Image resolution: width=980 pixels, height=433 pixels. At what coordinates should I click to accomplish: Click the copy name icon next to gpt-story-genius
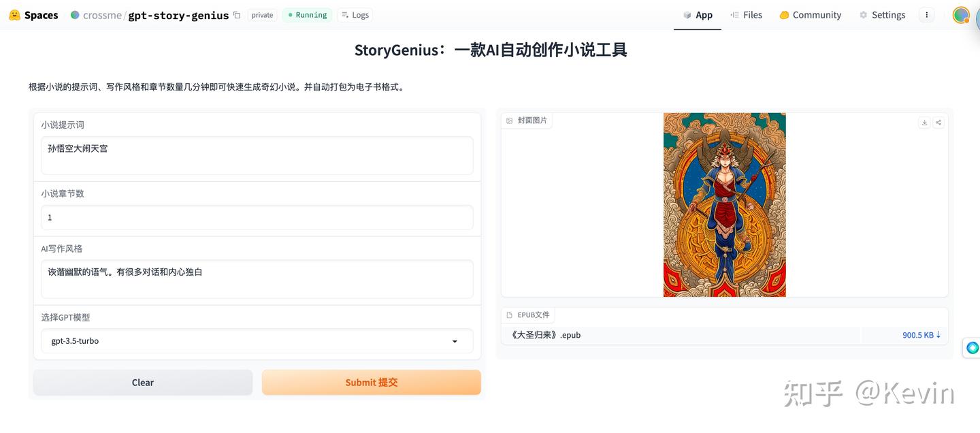pyautogui.click(x=236, y=14)
